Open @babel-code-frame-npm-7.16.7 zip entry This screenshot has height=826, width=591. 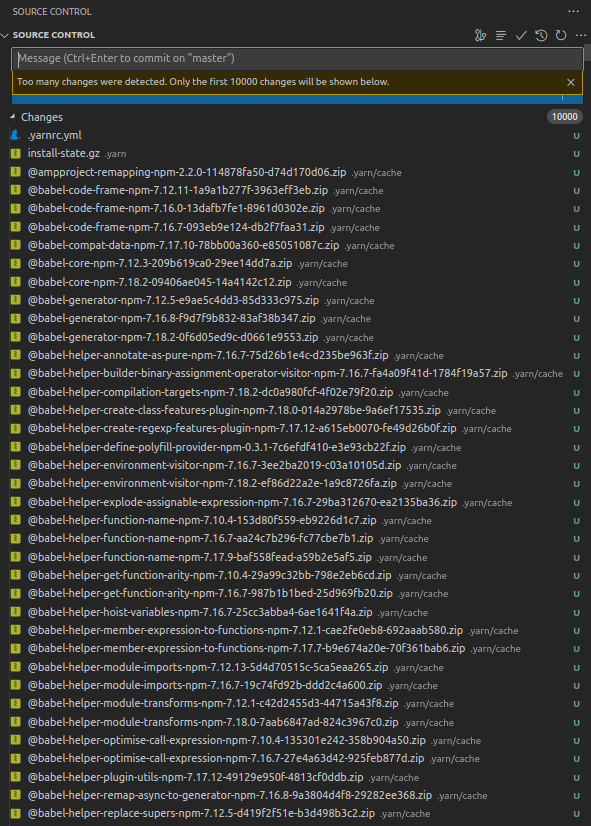click(176, 227)
